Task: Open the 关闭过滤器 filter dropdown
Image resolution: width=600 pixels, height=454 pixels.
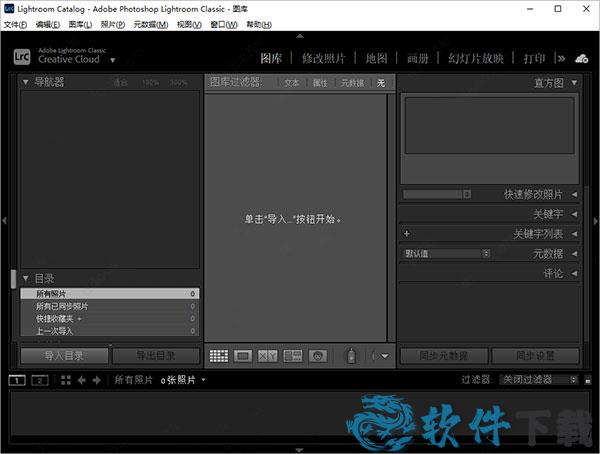Action: pos(540,380)
